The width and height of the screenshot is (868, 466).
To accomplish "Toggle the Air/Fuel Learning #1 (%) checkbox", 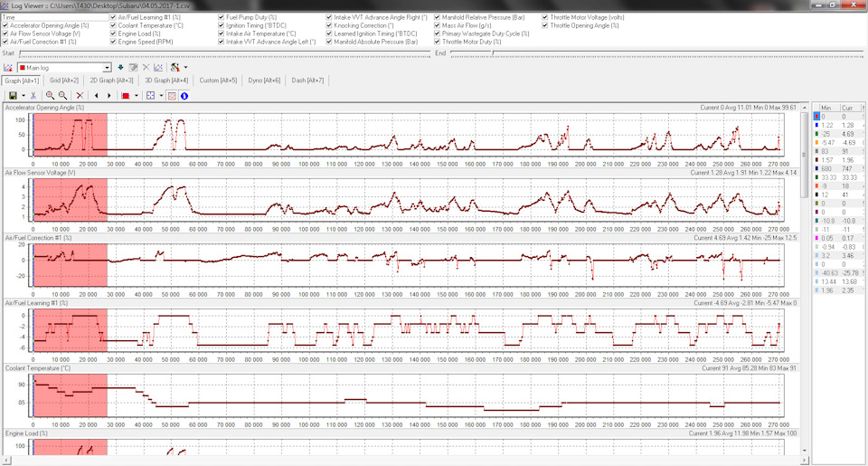I will pyautogui.click(x=114, y=18).
